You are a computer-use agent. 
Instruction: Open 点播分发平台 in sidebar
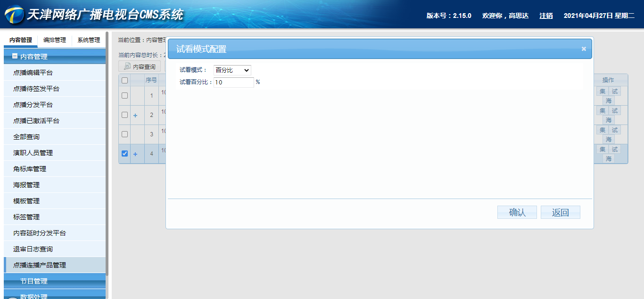point(55,105)
